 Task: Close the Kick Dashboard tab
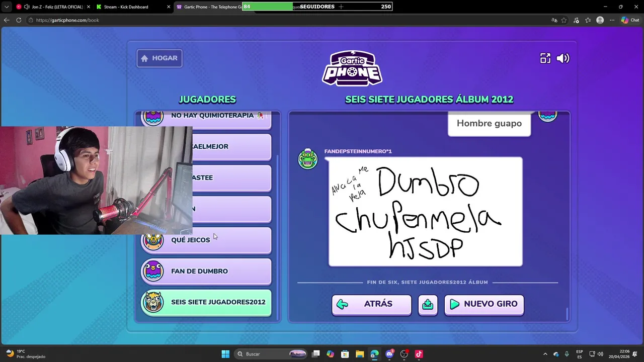pyautogui.click(x=168, y=7)
